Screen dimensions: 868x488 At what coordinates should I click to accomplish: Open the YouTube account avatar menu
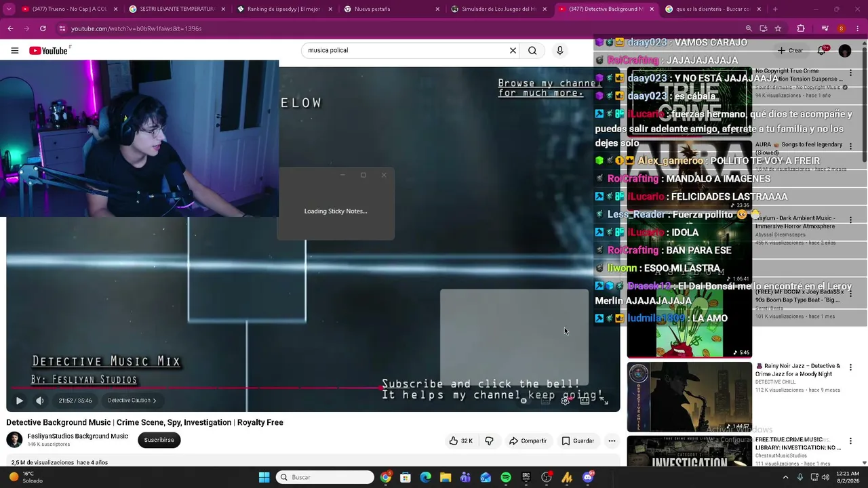click(x=845, y=51)
